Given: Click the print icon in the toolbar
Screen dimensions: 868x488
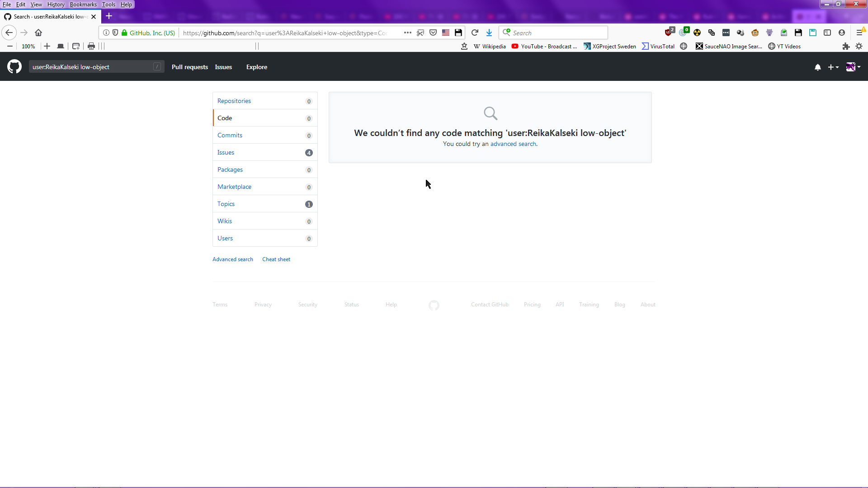Looking at the screenshot, I should click(91, 46).
